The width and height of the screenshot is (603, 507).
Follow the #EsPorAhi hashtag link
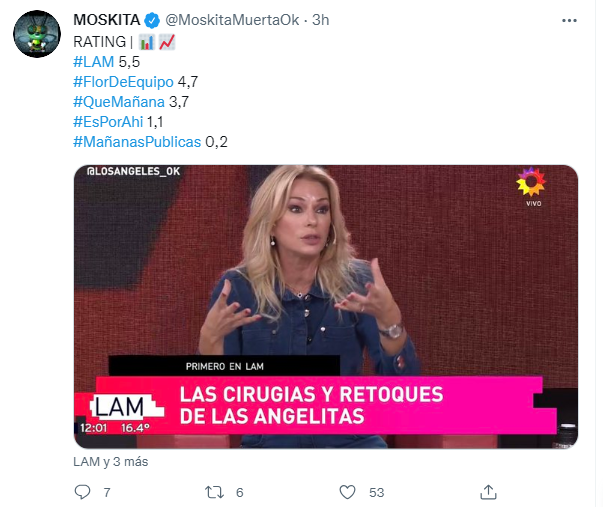point(108,122)
